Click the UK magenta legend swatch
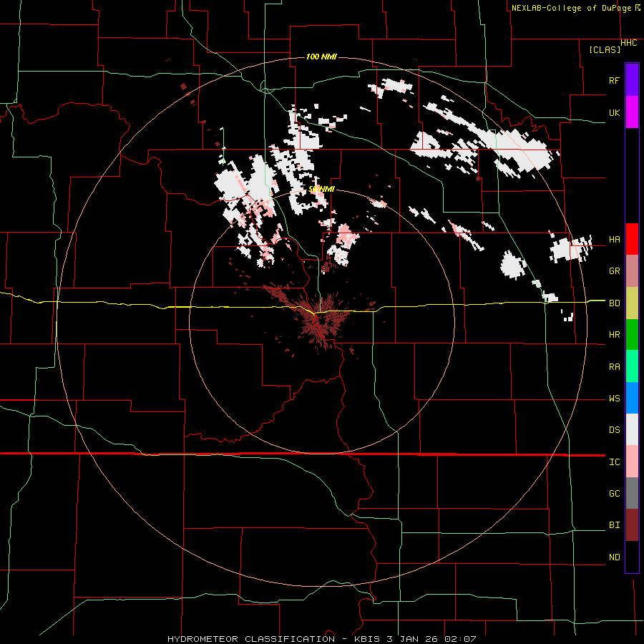 click(632, 112)
